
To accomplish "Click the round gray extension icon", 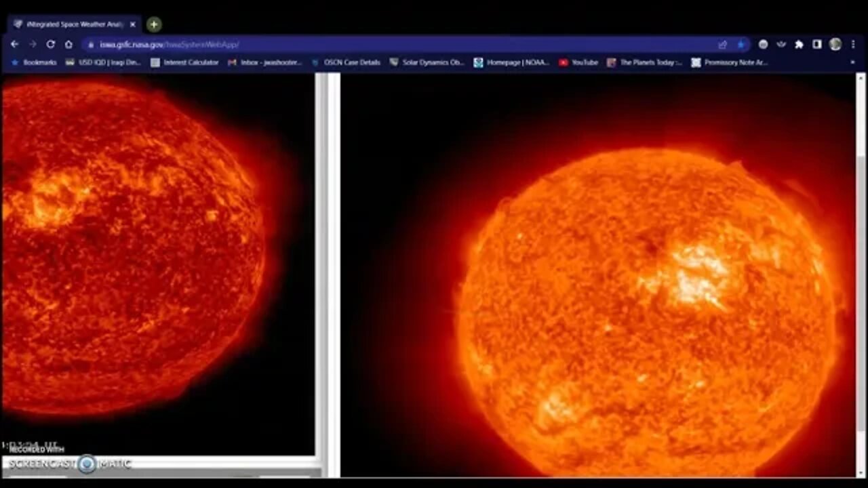I will pyautogui.click(x=764, y=44).
